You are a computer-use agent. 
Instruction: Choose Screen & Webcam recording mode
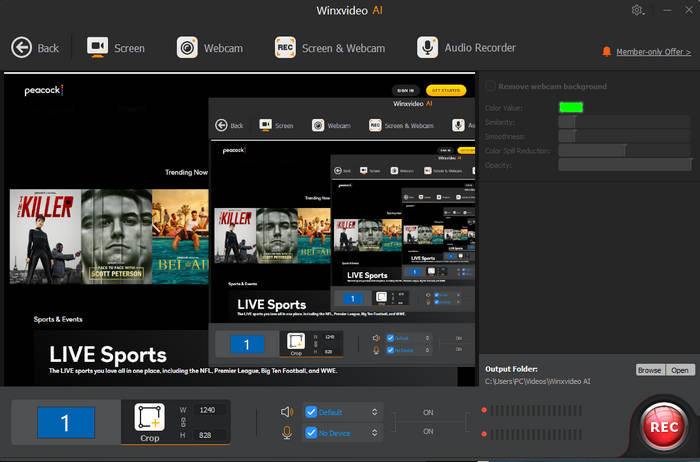[x=330, y=47]
